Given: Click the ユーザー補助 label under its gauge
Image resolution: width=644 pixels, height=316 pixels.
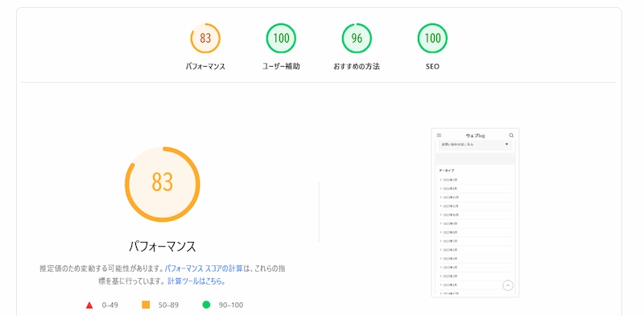Looking at the screenshot, I should (281, 66).
